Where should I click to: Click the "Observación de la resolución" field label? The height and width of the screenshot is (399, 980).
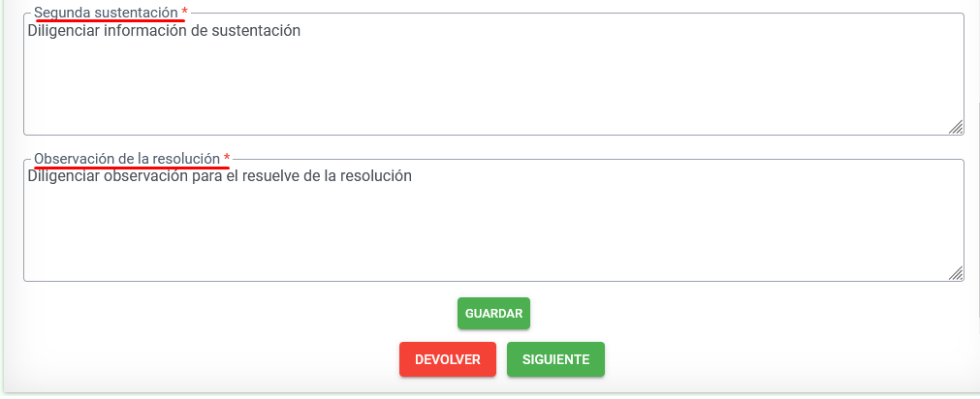[127, 158]
